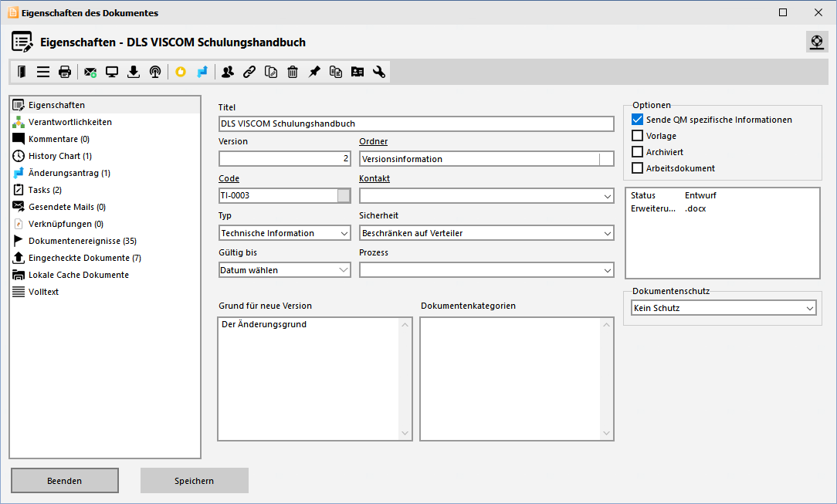Click scroll-up arrow in Dokumentenkategorien box

[x=606, y=325]
